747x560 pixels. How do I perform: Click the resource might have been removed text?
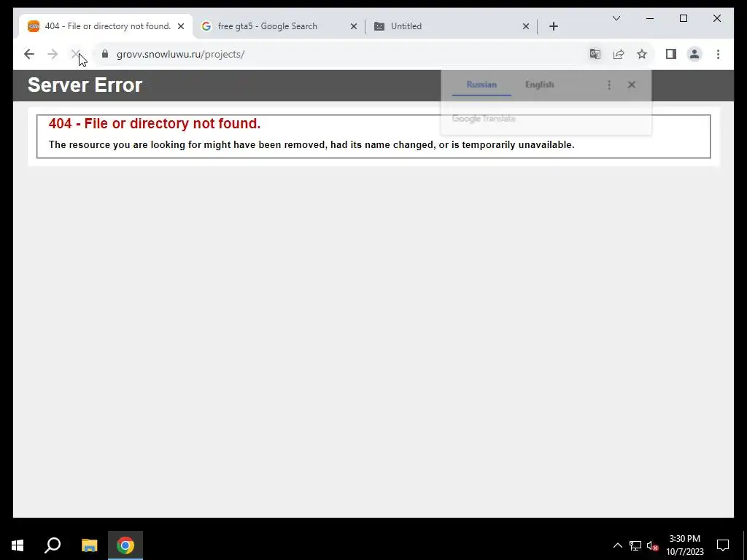(x=311, y=145)
